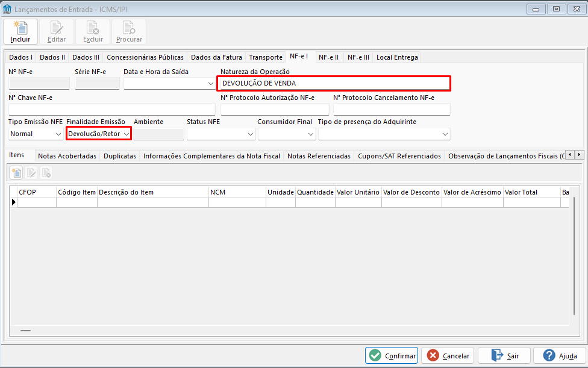Click the Valor Unitário column header

358,192
